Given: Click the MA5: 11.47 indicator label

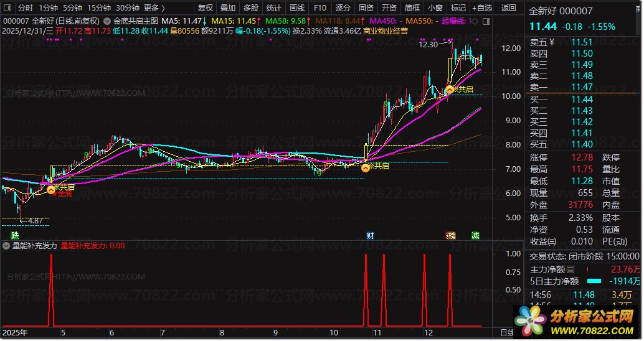Looking at the screenshot, I should [182, 21].
